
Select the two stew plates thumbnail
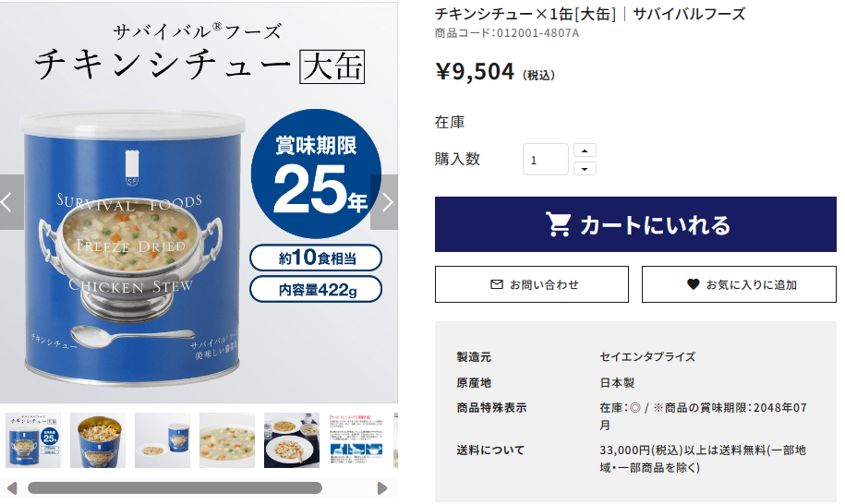coord(292,440)
